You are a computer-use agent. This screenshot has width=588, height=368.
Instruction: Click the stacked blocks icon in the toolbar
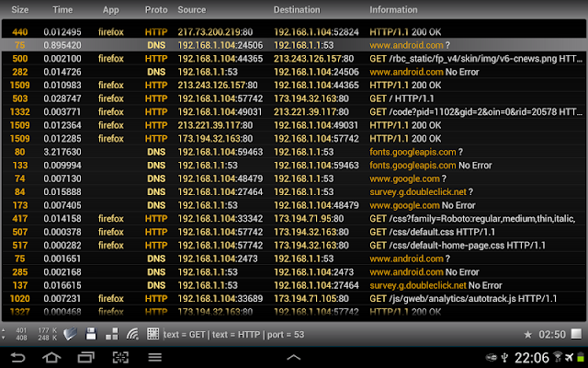click(x=112, y=334)
